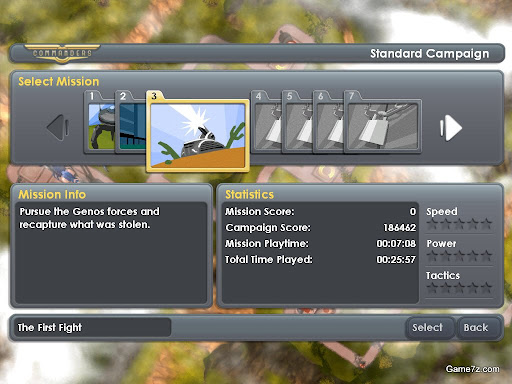
Task: Click the Total Time Played value 00:25:57
Action: pos(396,260)
